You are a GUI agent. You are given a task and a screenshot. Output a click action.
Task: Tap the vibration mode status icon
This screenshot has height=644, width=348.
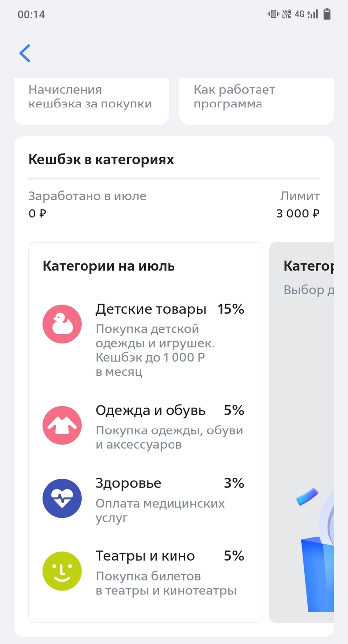(273, 14)
